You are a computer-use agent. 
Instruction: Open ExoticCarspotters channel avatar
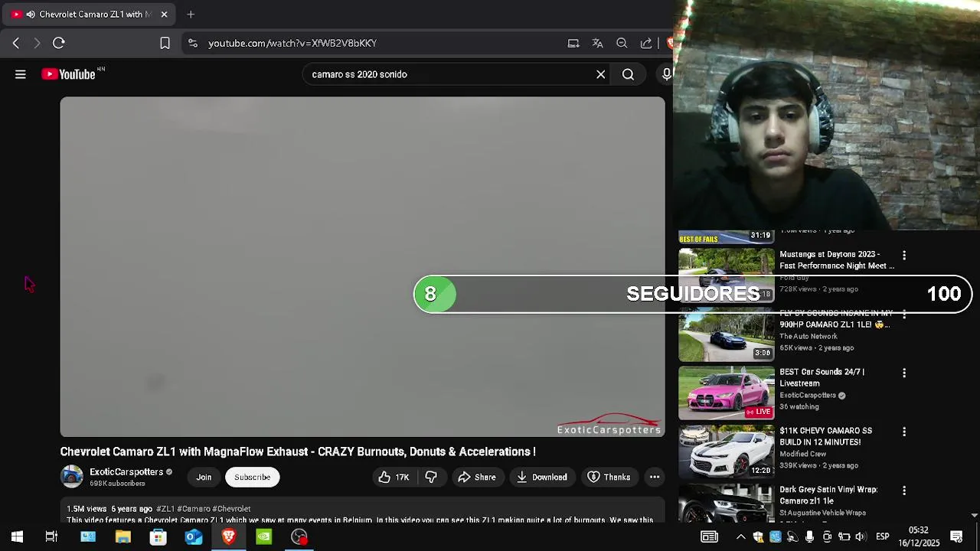coord(72,477)
